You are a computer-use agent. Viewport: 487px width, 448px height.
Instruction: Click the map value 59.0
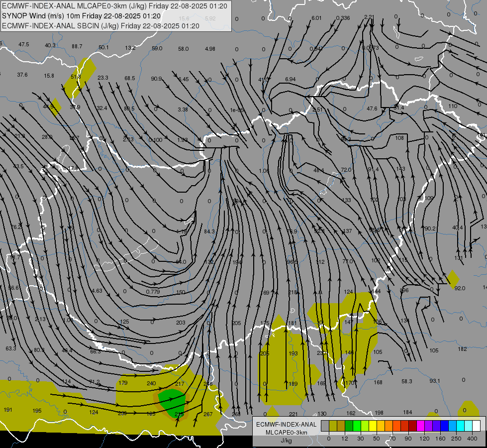coord(157,48)
